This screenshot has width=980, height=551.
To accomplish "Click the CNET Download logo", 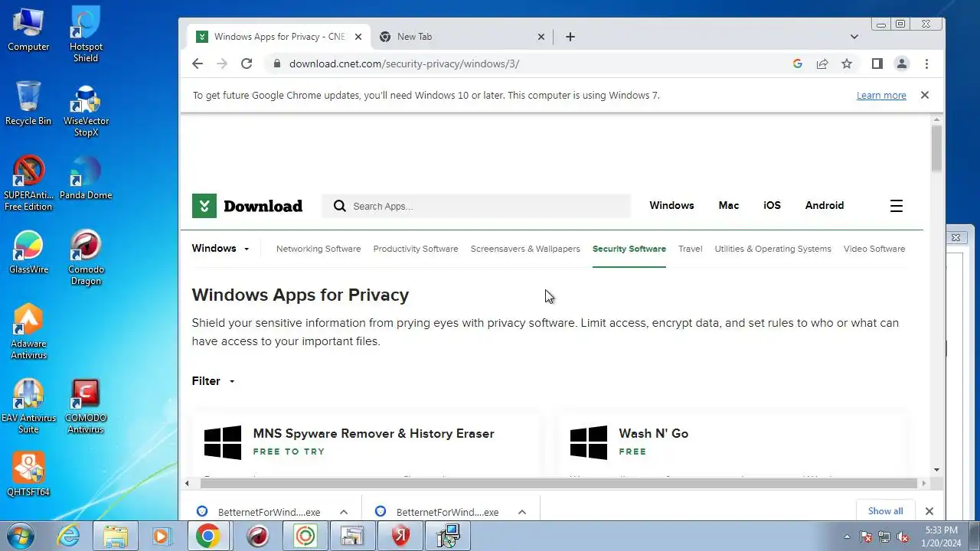I will click(x=247, y=206).
